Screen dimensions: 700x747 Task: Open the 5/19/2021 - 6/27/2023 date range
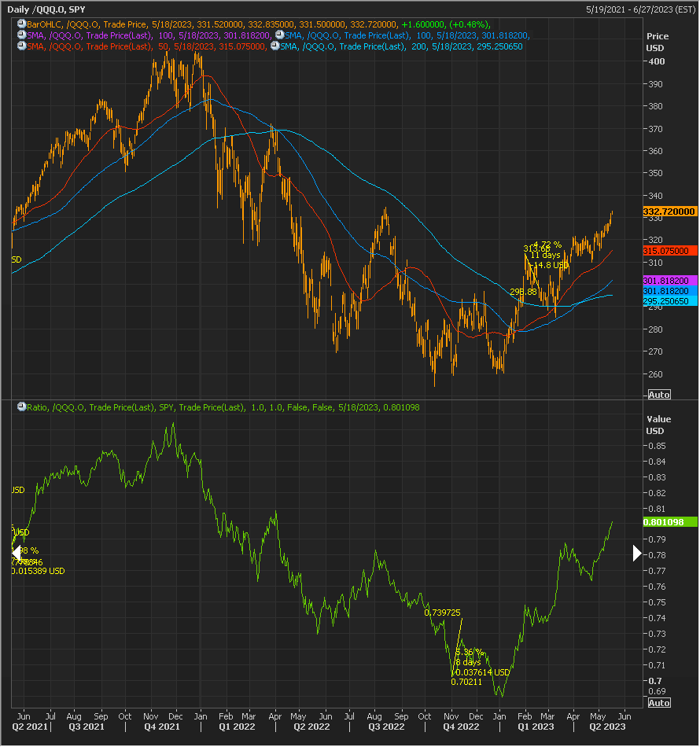pyautogui.click(x=640, y=9)
